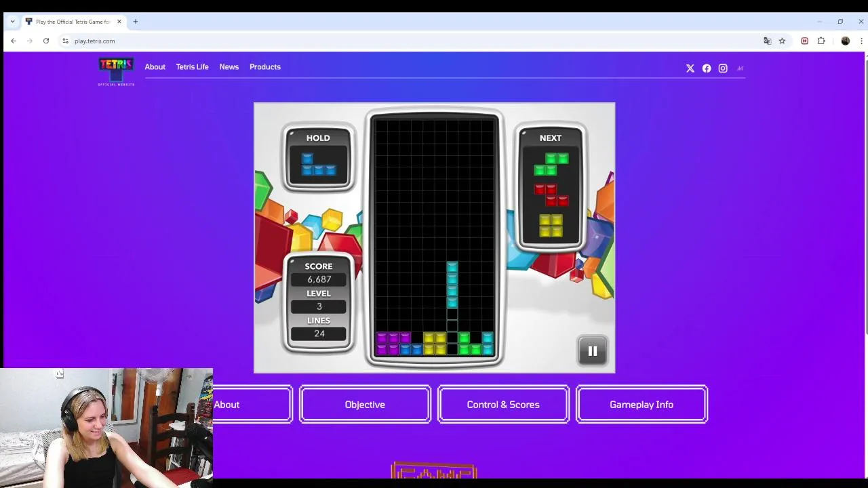Pause the Tetris game
Viewport: 868px width, 488px height.
592,351
